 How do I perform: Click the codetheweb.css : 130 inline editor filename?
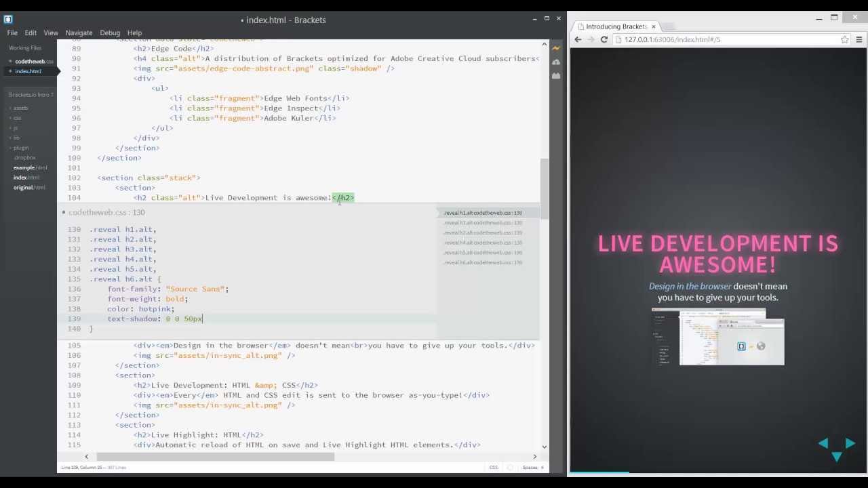pyautogui.click(x=106, y=212)
